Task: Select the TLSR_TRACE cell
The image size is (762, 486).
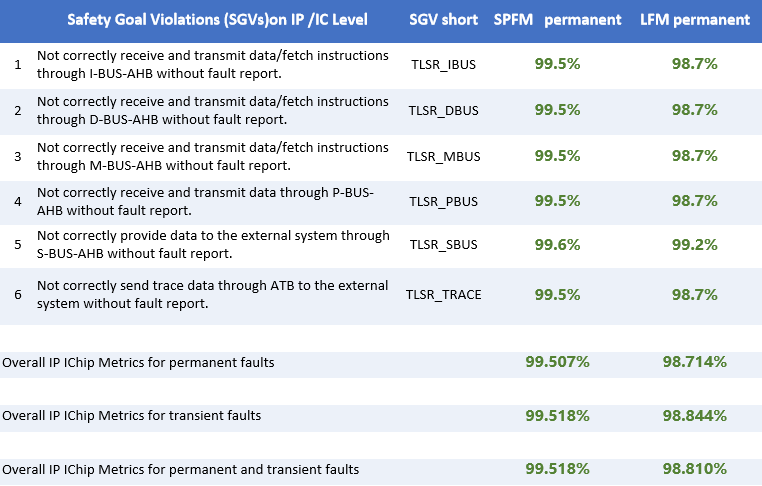Action: [x=443, y=294]
